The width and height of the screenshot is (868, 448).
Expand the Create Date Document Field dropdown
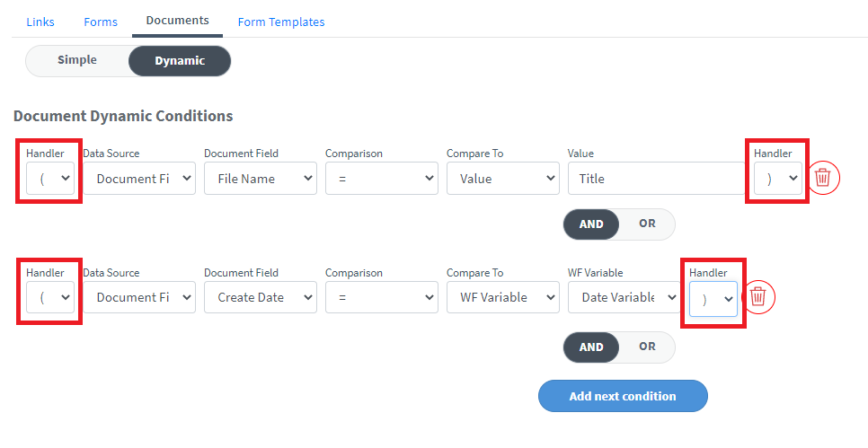(x=260, y=297)
